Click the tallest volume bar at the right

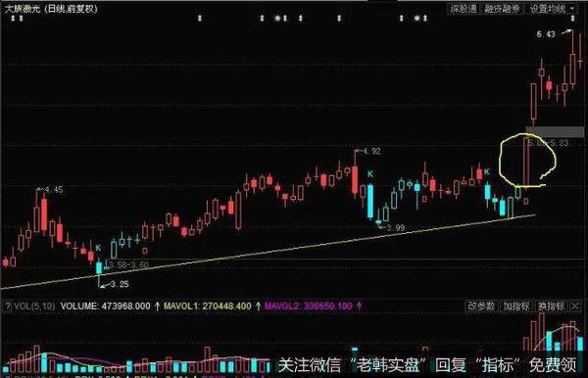coord(541,332)
